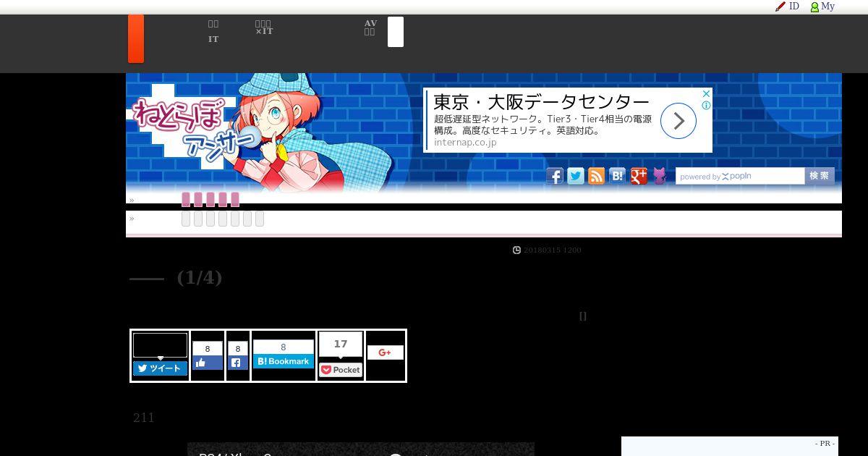Image resolution: width=868 pixels, height=456 pixels.
Task: Open the orange RSS feed icon
Action: (596, 176)
